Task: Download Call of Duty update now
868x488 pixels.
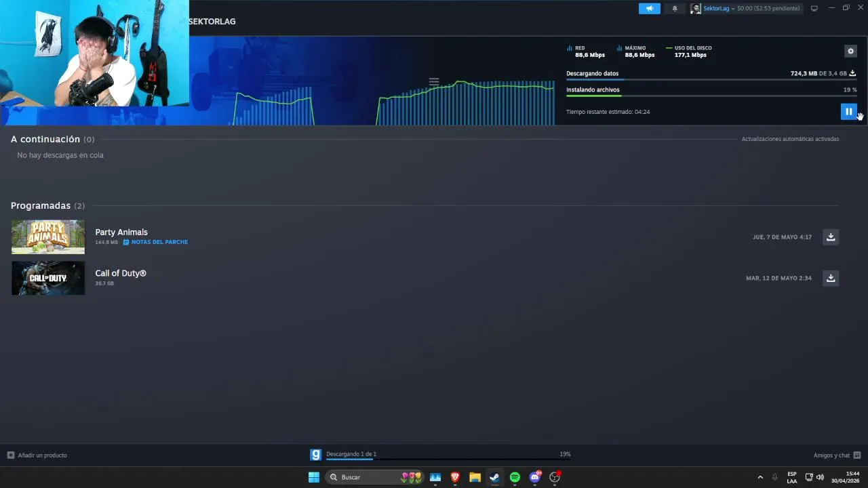Action: click(x=831, y=278)
